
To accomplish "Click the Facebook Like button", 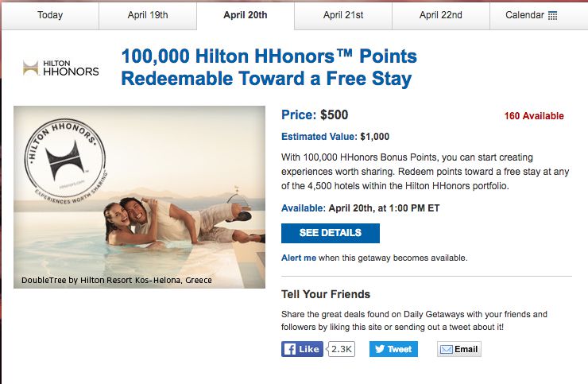I will 302,349.
